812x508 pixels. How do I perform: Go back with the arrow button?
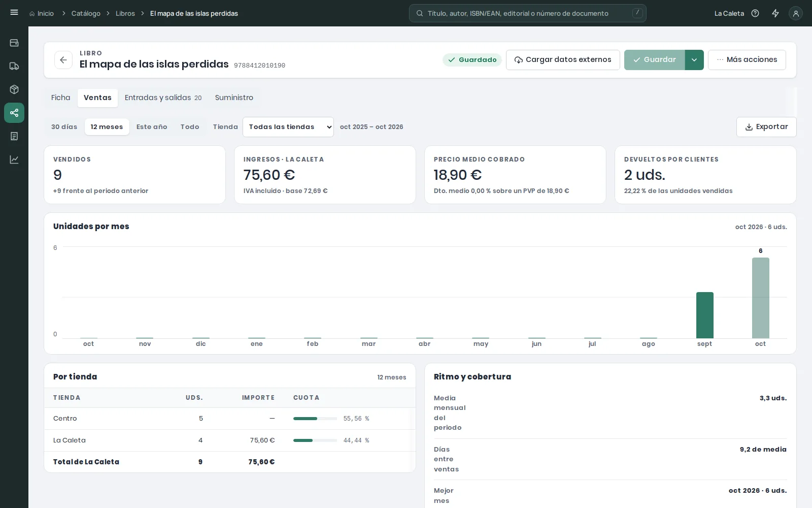pyautogui.click(x=63, y=60)
